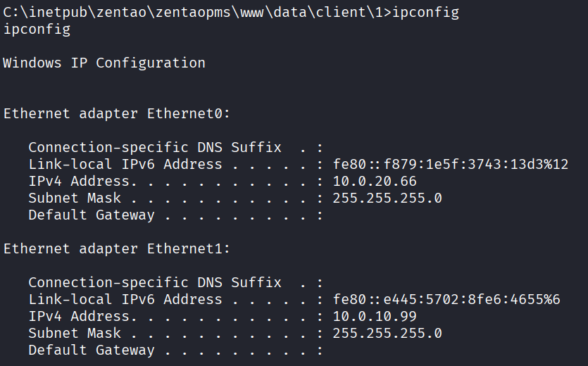The width and height of the screenshot is (588, 366).
Task: Click the "Windows IP Configuration" heading
Action: (104, 63)
